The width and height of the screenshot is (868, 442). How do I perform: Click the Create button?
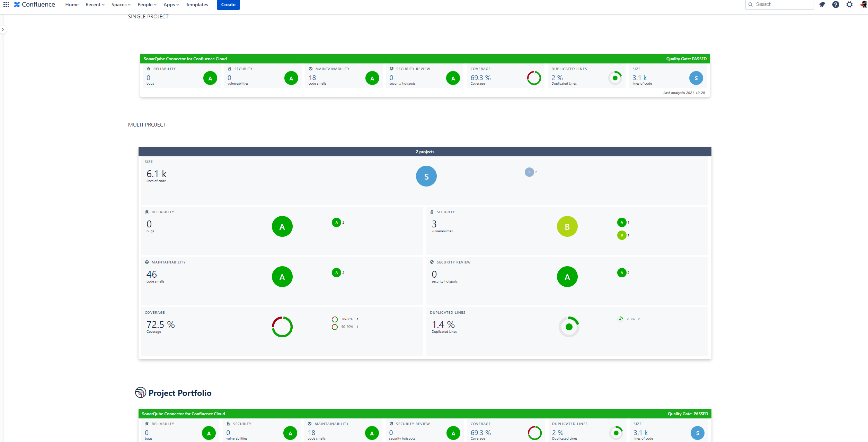pyautogui.click(x=228, y=5)
